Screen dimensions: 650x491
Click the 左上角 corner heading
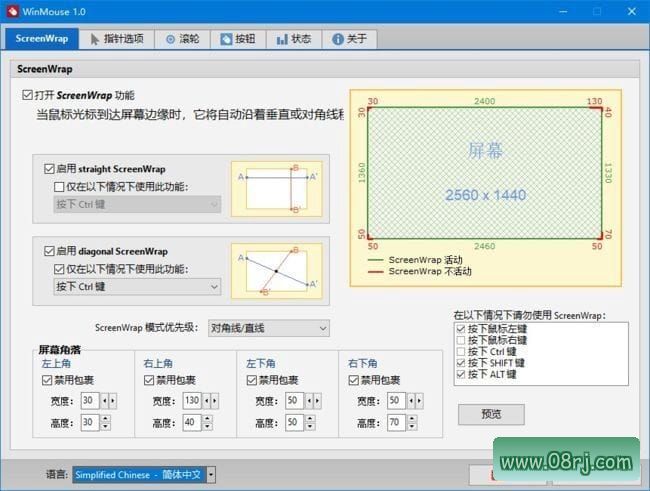coord(56,364)
